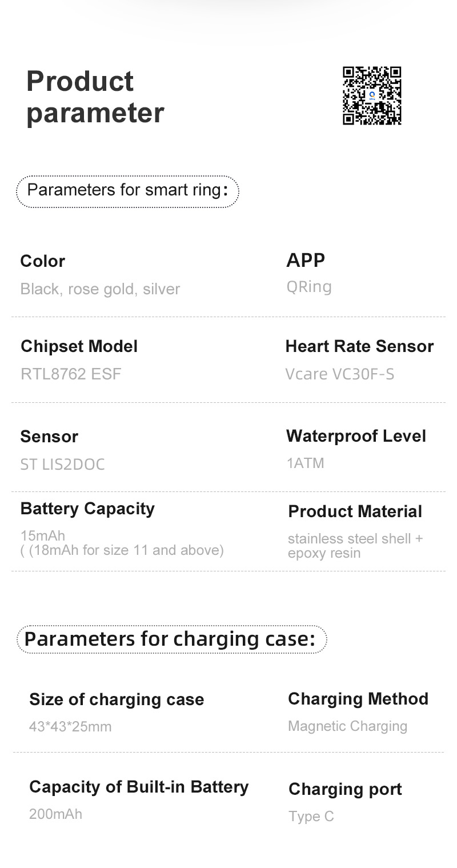Viewport: 457px width, 868px height.
Task: Select the "Battery Capacity" heading
Action: coord(87,509)
